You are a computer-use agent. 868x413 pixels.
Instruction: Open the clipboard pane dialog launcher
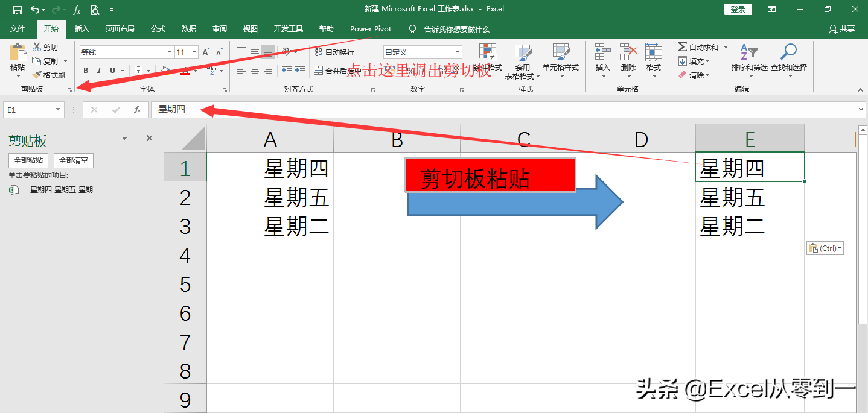tap(70, 90)
